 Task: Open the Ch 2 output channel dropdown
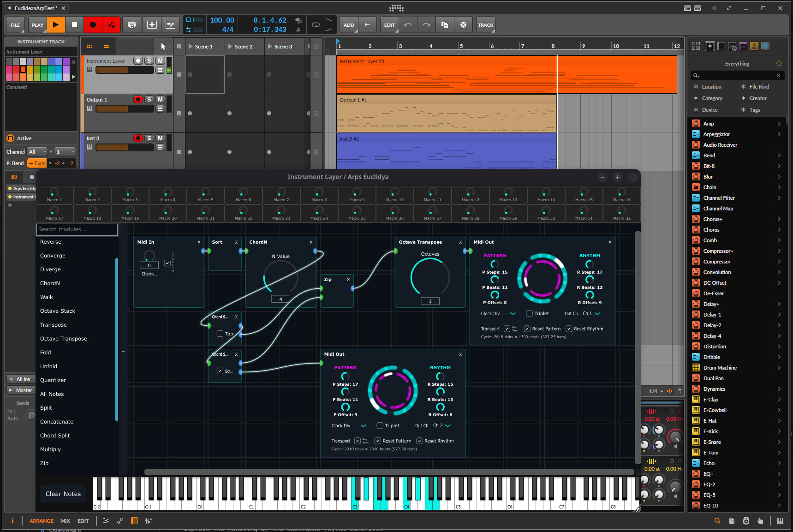tap(441, 425)
